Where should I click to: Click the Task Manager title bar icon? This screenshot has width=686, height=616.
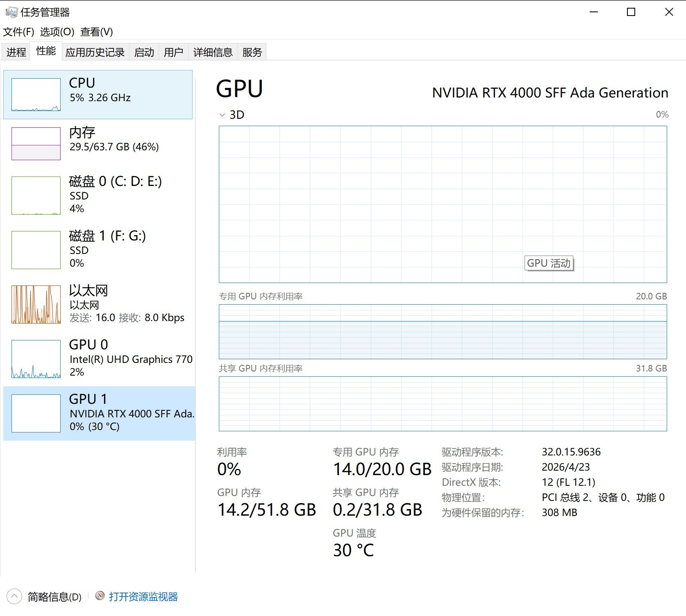coord(11,12)
